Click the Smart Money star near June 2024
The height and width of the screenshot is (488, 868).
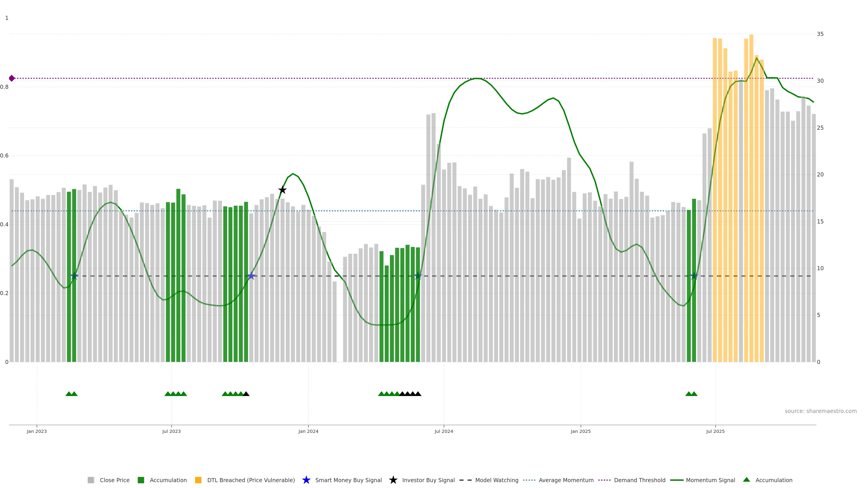tap(418, 276)
